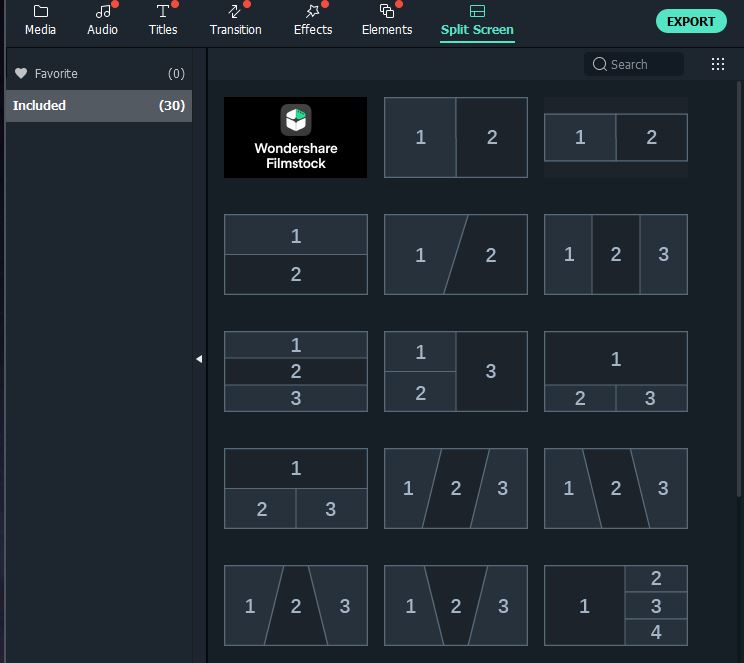Screen dimensions: 744x663
Task: Choose layout with two left, one right panel
Action: point(455,371)
